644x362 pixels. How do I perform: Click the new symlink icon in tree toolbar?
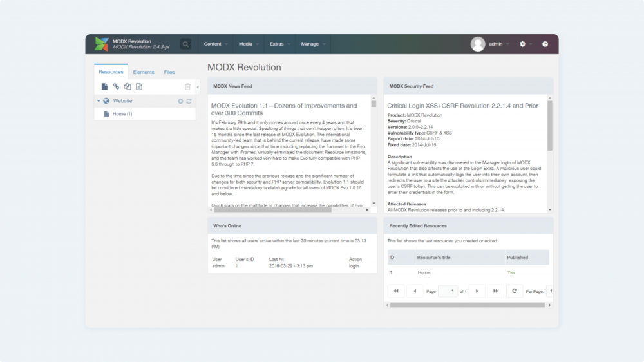pos(128,87)
